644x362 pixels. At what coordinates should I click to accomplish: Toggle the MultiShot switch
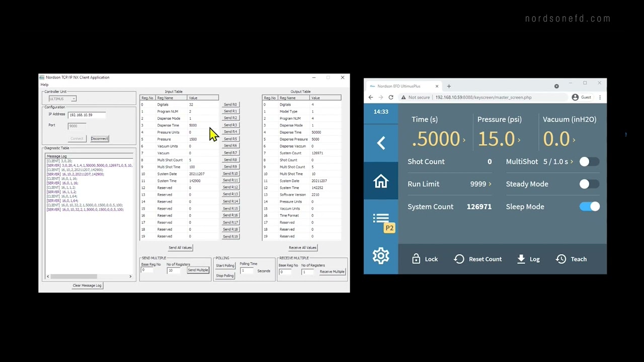[589, 162]
